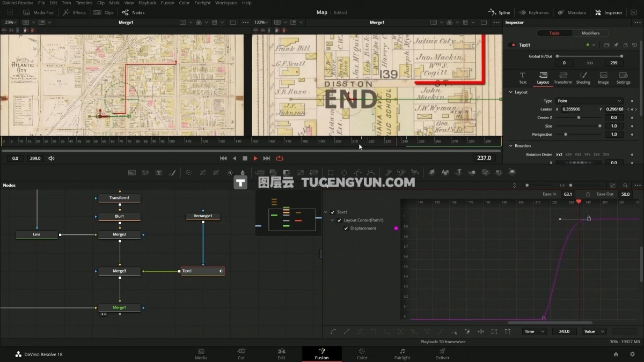
Task: Add a Polygon mask from the toolbar
Action: 357,173
